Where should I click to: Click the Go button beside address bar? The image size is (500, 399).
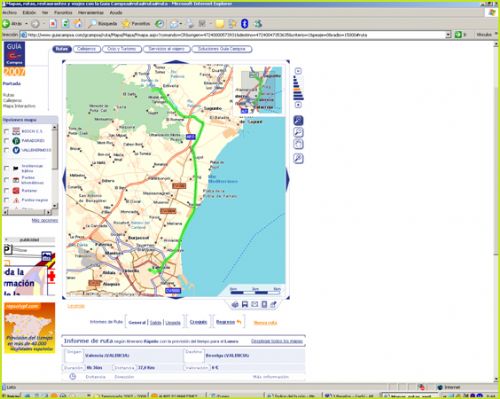[x=458, y=35]
